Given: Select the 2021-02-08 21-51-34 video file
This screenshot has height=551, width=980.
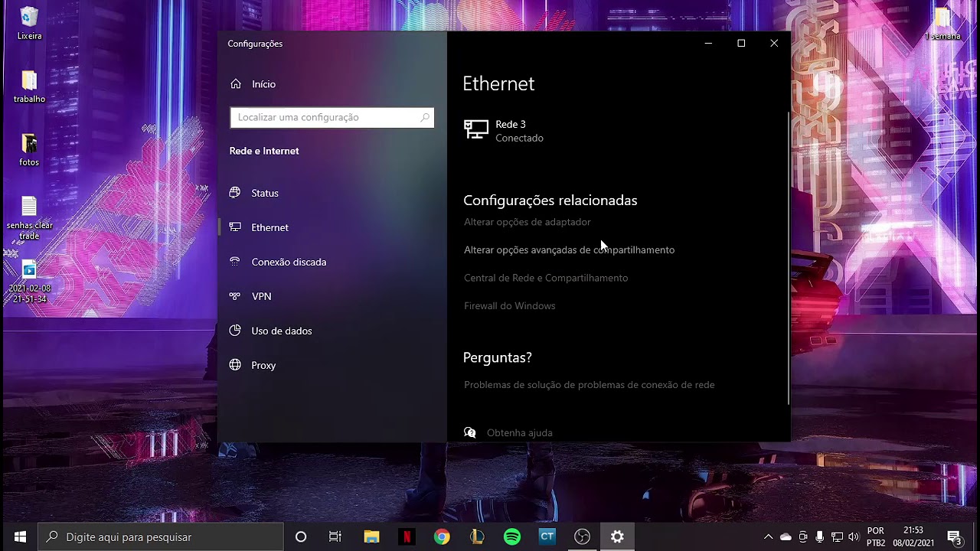Looking at the screenshot, I should [x=29, y=282].
